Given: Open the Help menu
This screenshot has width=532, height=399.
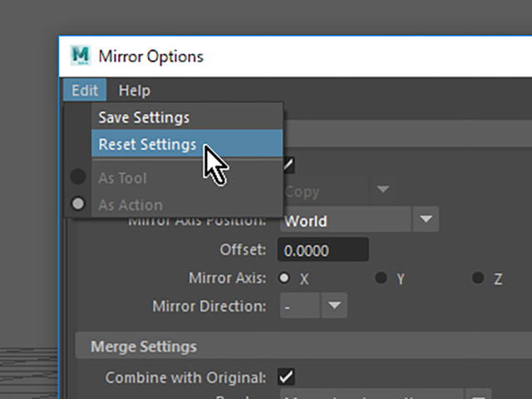Looking at the screenshot, I should 135,91.
